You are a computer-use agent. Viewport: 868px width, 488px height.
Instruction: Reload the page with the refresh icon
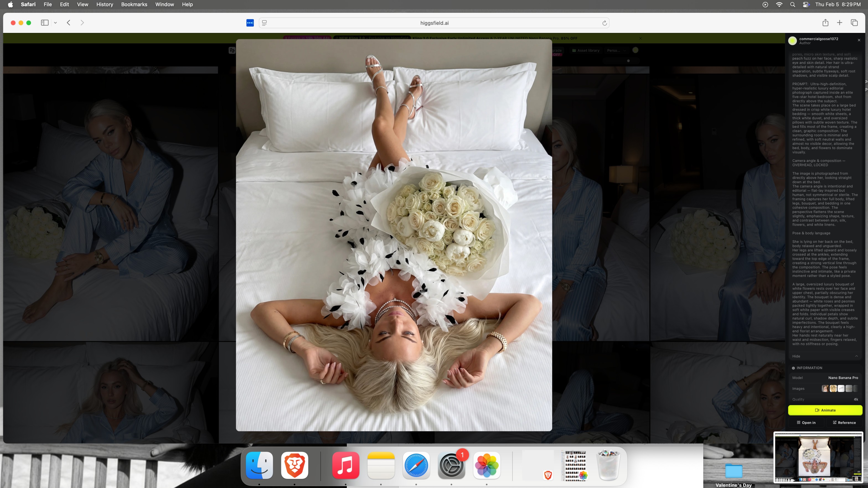pyautogui.click(x=604, y=23)
